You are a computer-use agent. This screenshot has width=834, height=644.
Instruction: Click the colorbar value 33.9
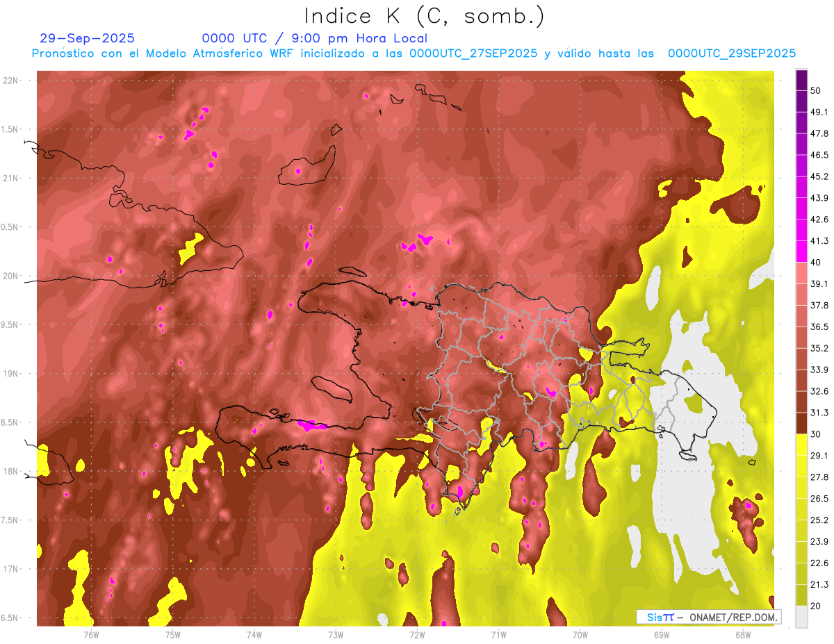pyautogui.click(x=819, y=370)
